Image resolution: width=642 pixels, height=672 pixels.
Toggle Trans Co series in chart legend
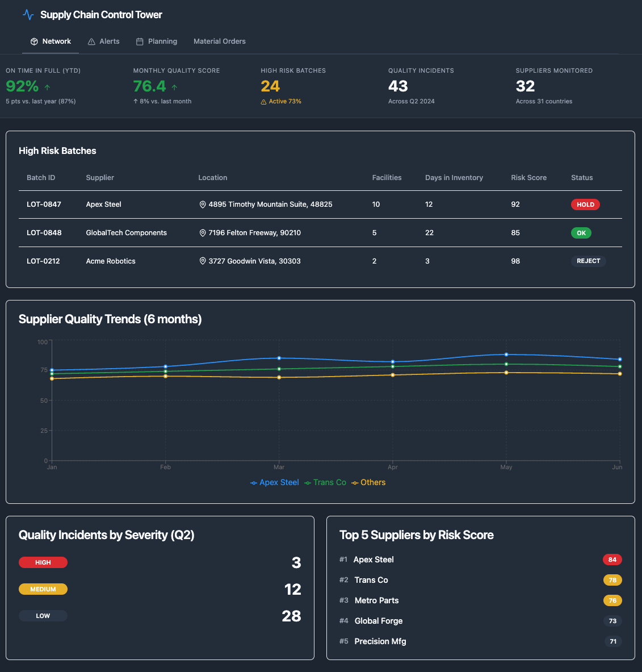[x=325, y=482]
